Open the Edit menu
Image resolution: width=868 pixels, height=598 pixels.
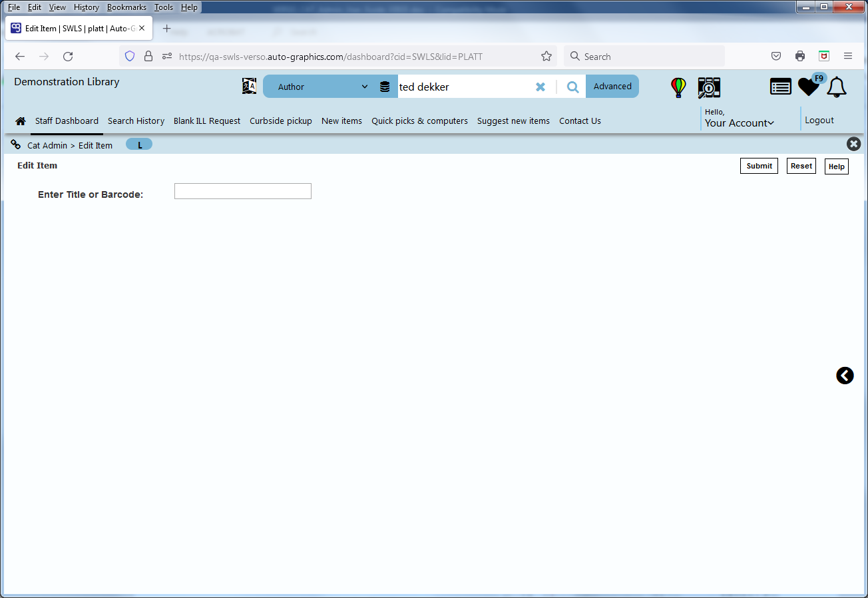click(35, 7)
